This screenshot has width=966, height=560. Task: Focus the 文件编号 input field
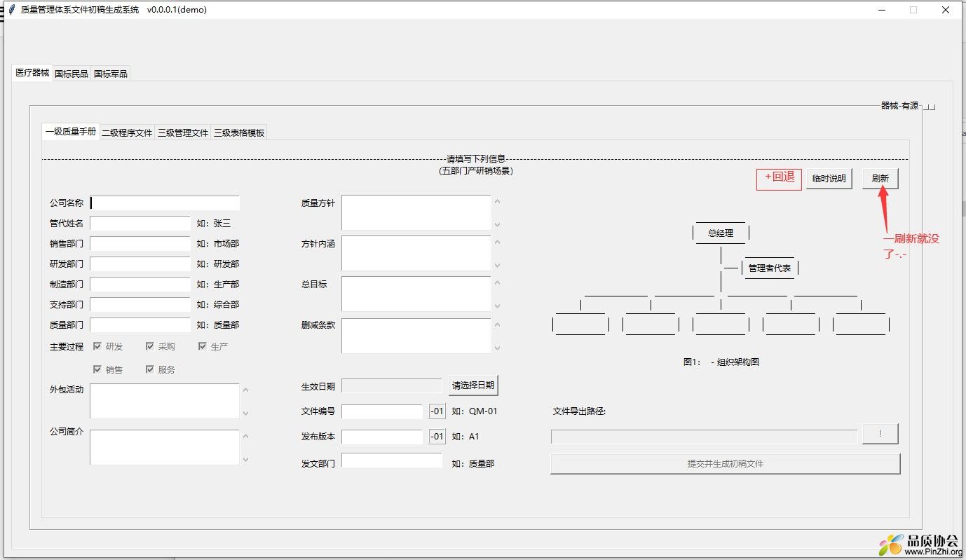(x=382, y=411)
